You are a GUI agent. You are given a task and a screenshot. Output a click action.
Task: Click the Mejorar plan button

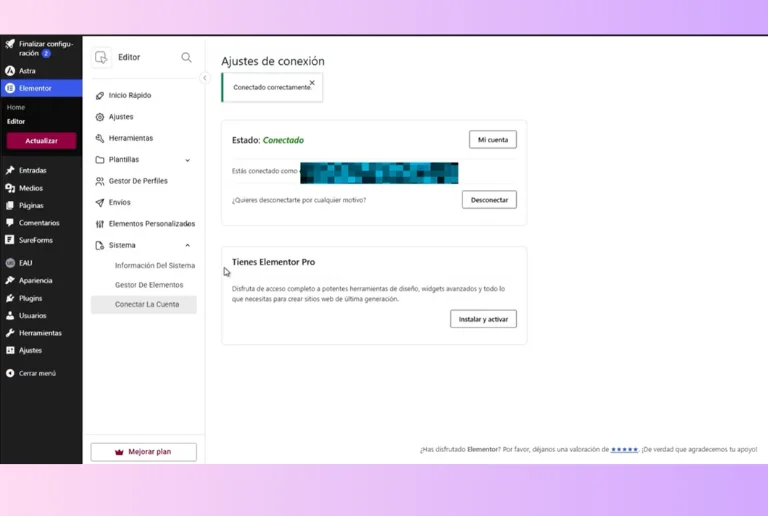pyautogui.click(x=144, y=452)
